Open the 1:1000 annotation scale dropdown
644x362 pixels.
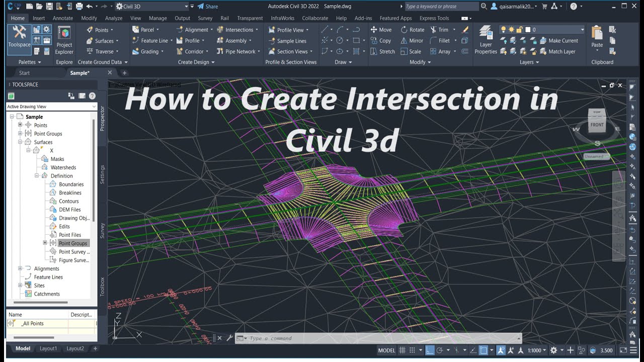point(537,350)
